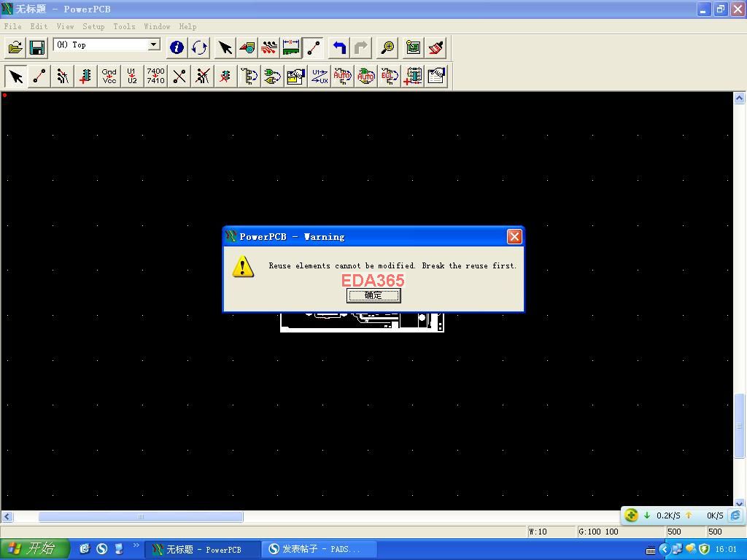Switch to 无标题 - PowerPCB taskbar item
Image resolution: width=747 pixels, height=560 pixels.
tap(203, 550)
